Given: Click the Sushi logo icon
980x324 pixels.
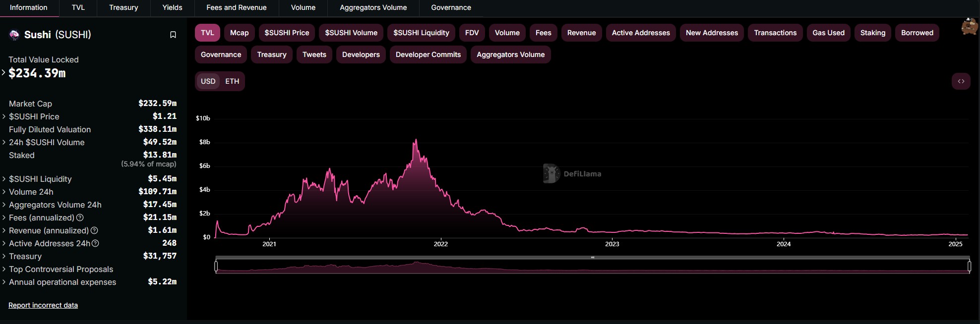Looking at the screenshot, I should pyautogui.click(x=14, y=35).
